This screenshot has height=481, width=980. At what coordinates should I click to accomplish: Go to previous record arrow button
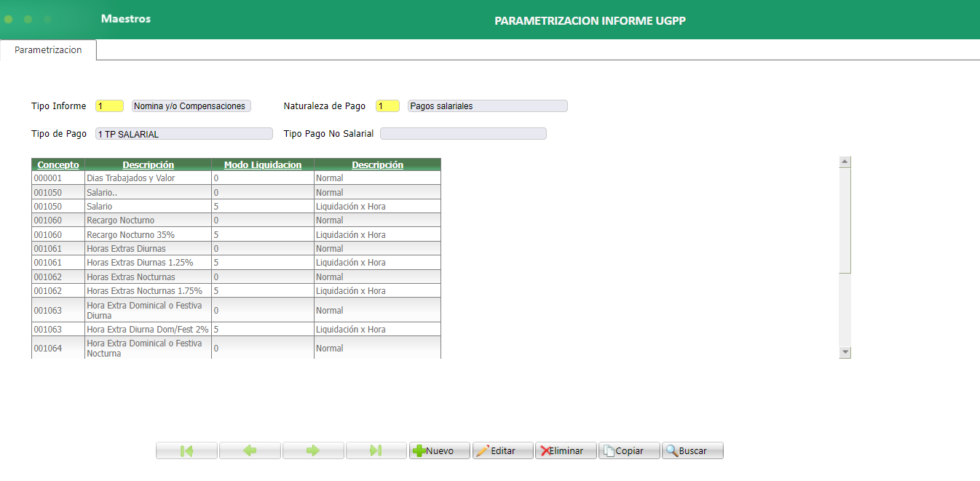click(250, 450)
